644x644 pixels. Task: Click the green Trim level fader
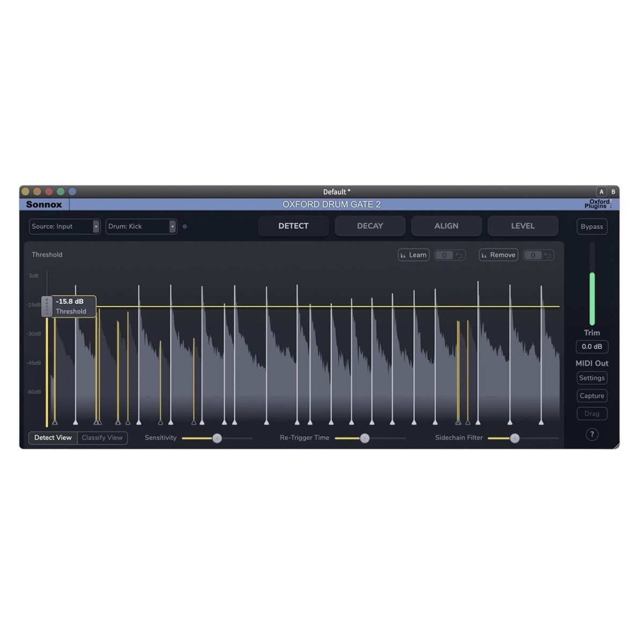(592, 298)
